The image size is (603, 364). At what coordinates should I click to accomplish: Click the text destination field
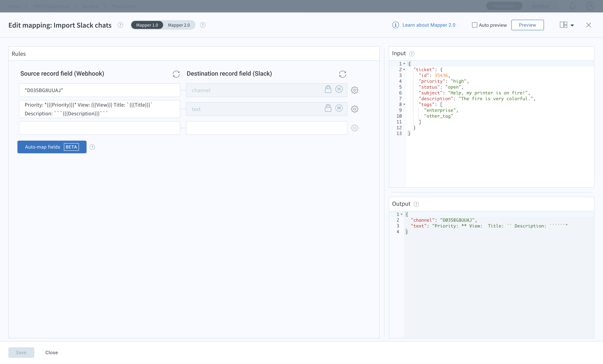(266, 109)
